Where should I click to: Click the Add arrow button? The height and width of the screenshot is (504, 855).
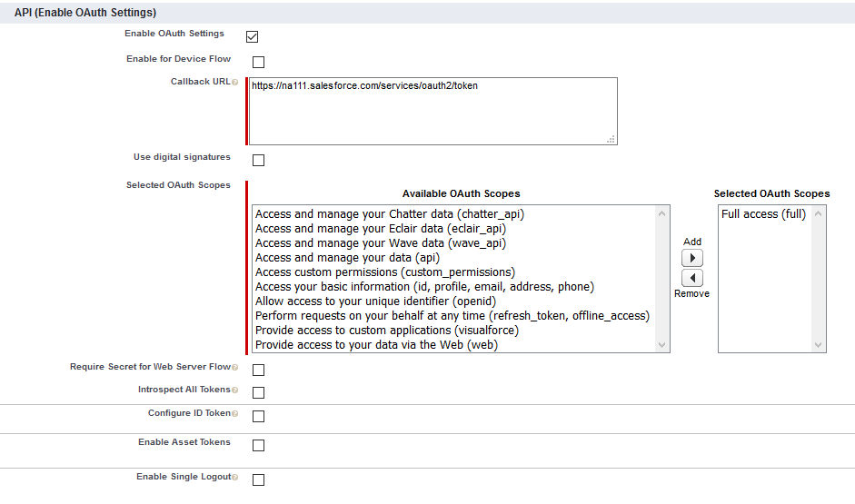(691, 259)
